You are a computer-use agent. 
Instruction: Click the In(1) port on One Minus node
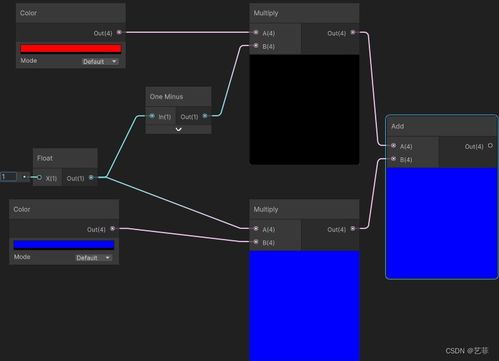coord(152,116)
